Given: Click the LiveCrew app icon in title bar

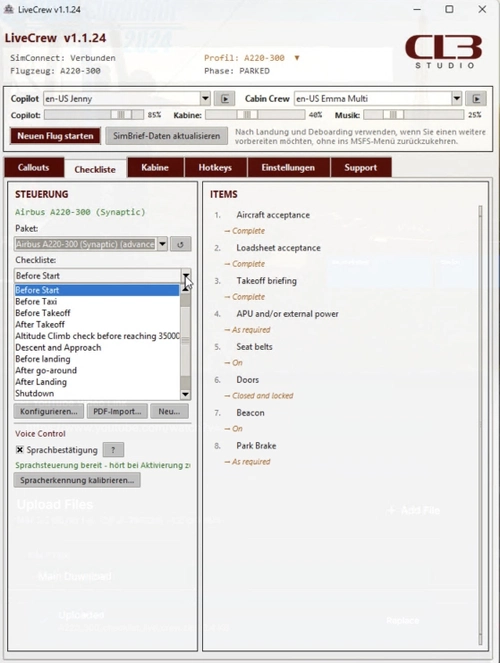Looking at the screenshot, I should [x=8, y=9].
